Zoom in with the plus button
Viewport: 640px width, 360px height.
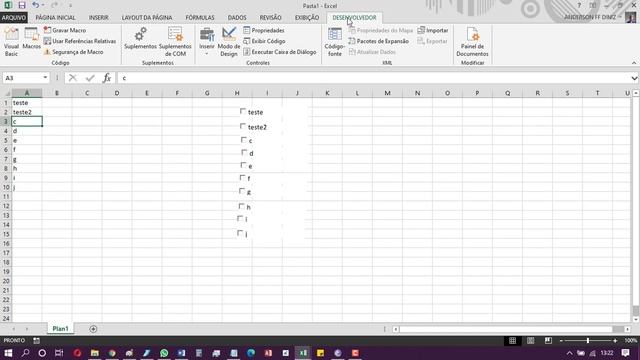tap(615, 340)
